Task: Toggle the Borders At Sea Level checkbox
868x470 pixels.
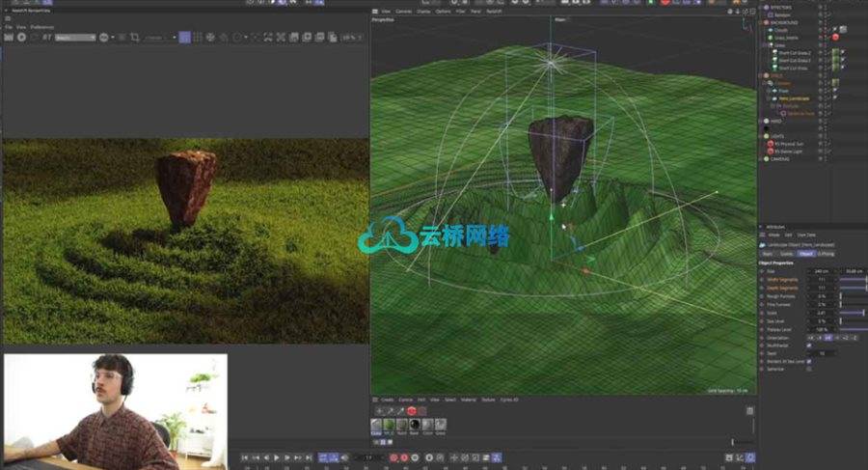Action: (x=809, y=360)
